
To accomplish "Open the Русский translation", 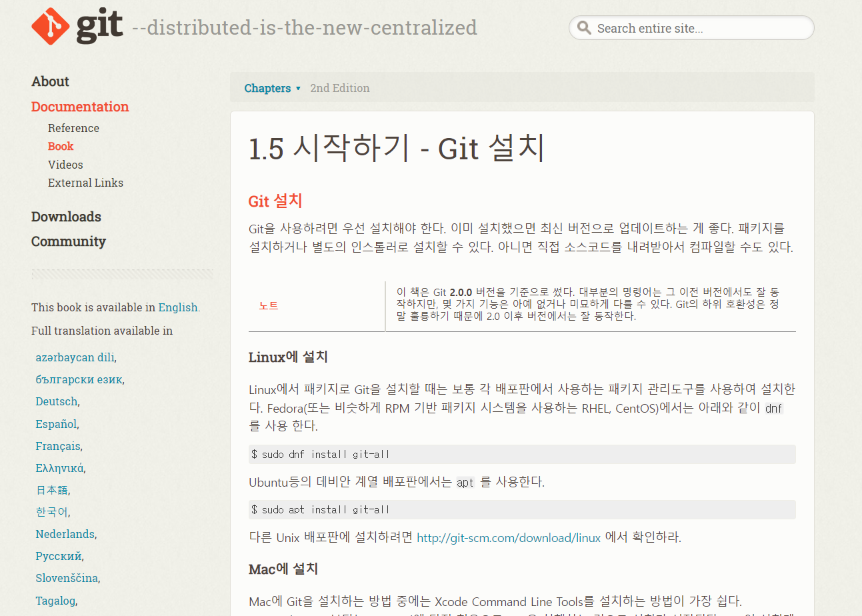I will [x=59, y=556].
